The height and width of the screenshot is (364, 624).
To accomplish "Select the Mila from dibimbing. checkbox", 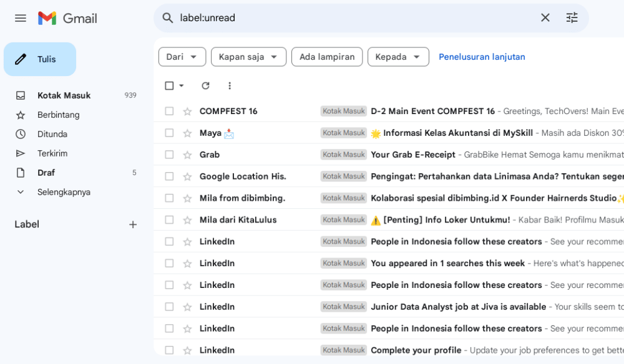I will coord(169,198).
